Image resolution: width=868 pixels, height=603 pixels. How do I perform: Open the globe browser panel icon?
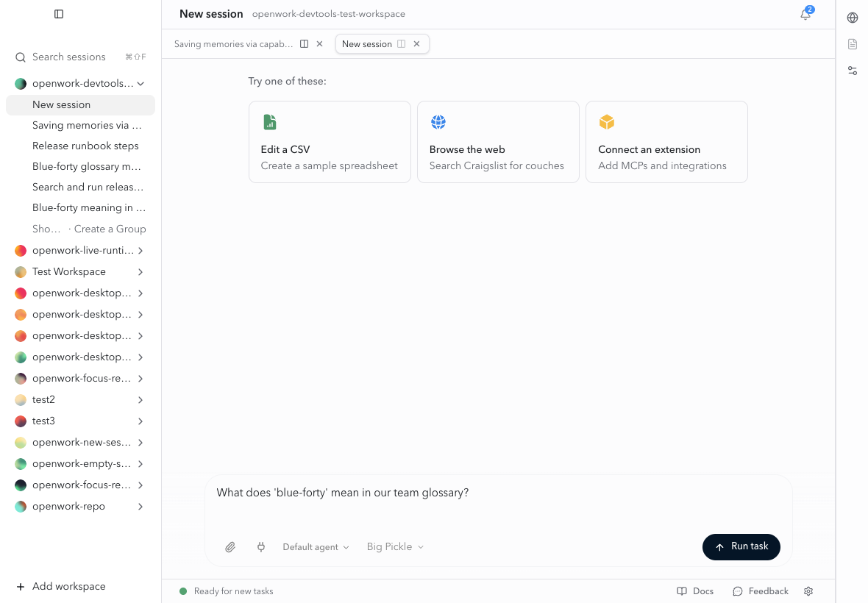[x=853, y=18]
